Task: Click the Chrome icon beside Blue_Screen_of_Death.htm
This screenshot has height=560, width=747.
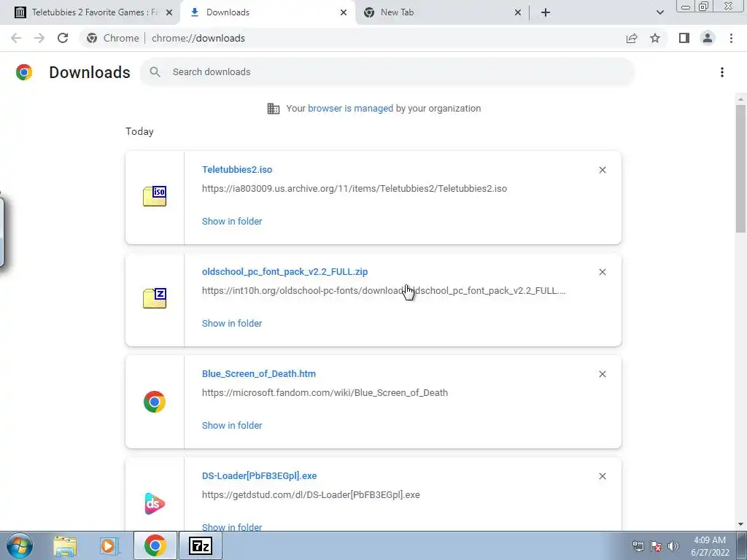Action: coord(155,402)
